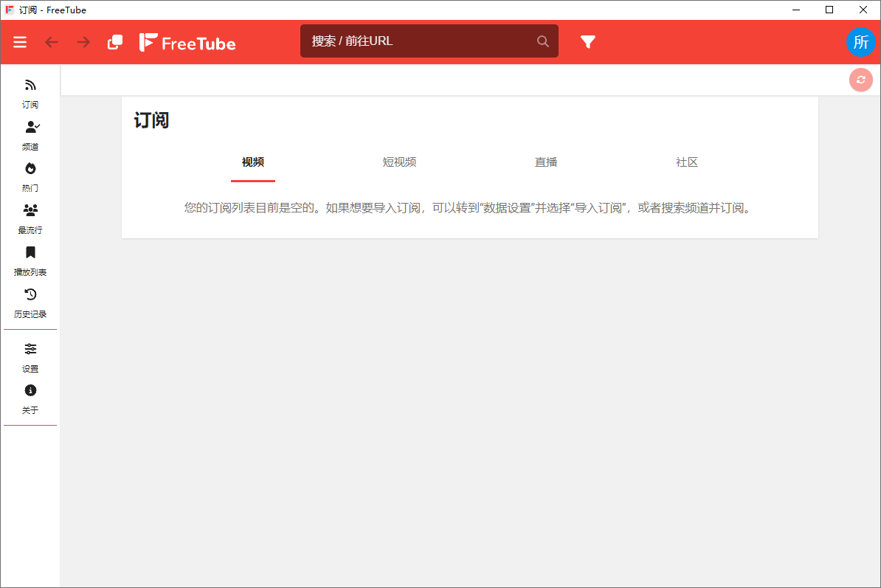Switch to the 短视频 (Shorts) tab

pos(399,162)
